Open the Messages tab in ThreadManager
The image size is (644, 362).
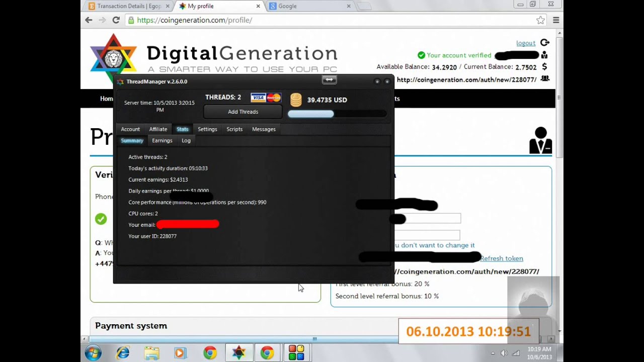tap(264, 129)
